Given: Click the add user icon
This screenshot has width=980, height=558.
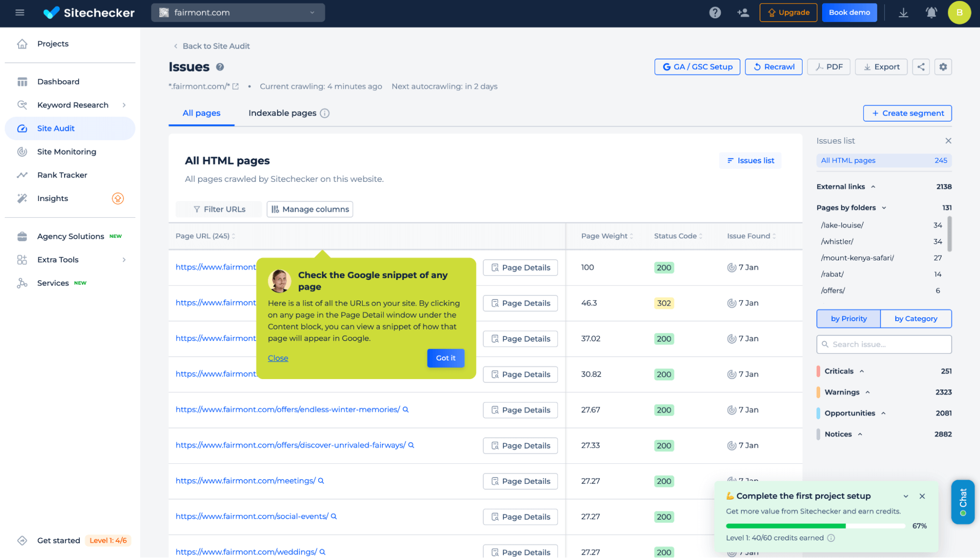Looking at the screenshot, I should [743, 13].
